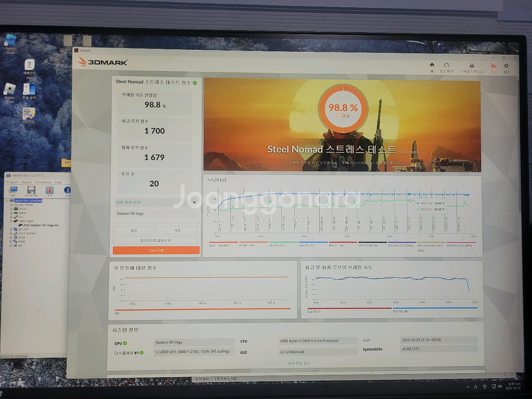Click the HWiNFO summary monitor icon
532x399 pixels.
tap(13, 191)
